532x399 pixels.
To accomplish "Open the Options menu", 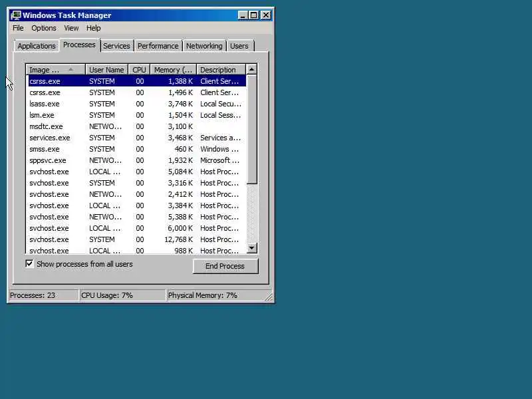I will pos(44,28).
